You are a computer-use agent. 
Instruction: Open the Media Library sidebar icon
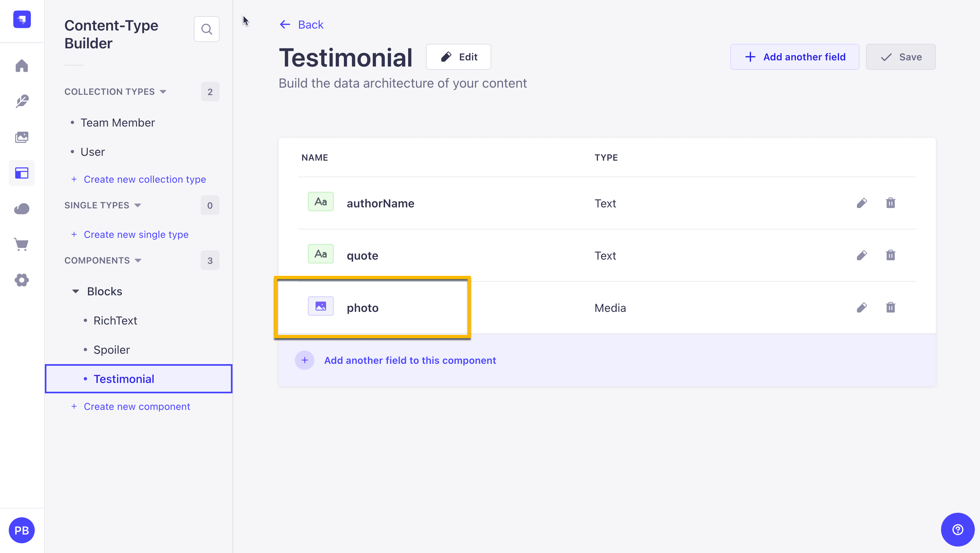pos(22,137)
